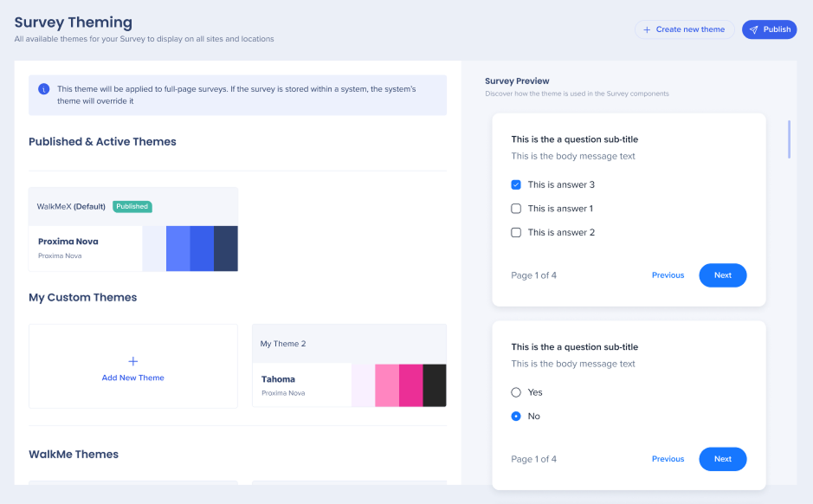This screenshot has height=504, width=813.
Task: Click the plus icon in Create new theme
Action: [x=647, y=29]
